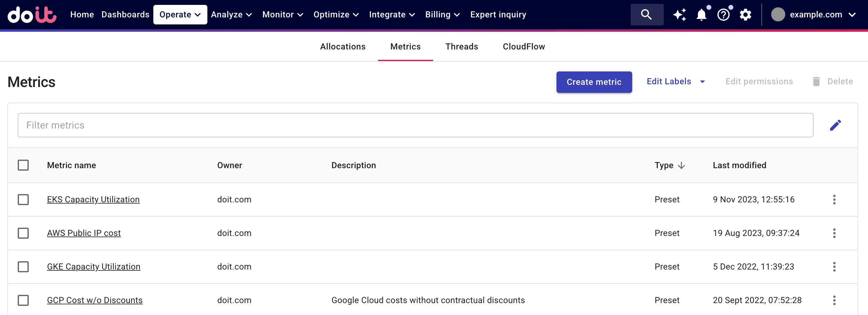
Task: Open the GCP Cost w/o Discounts link
Action: [95, 300]
